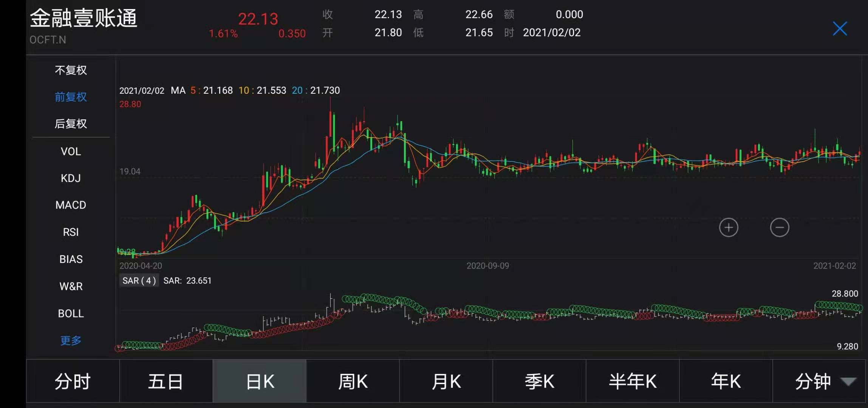Open 更多 indicators list
The image size is (868, 408).
pyautogui.click(x=71, y=340)
